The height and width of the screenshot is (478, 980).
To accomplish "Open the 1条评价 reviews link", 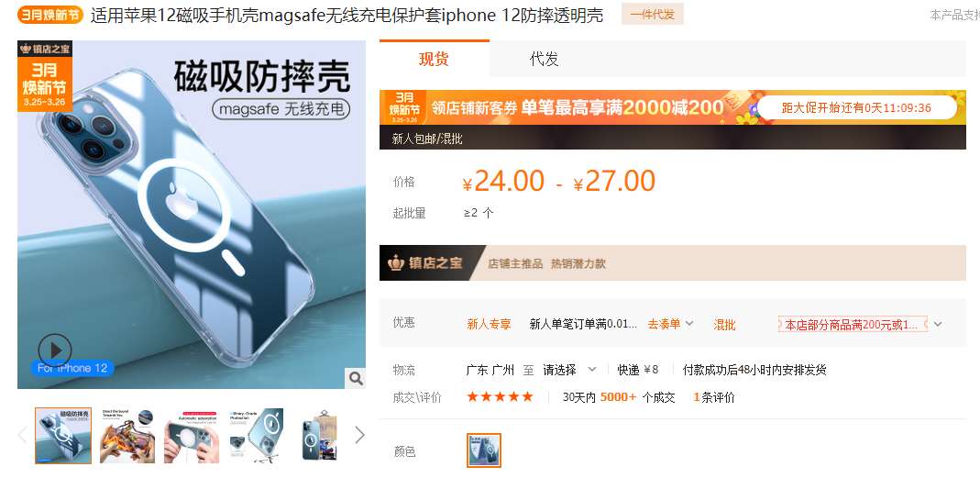I will coord(714,397).
